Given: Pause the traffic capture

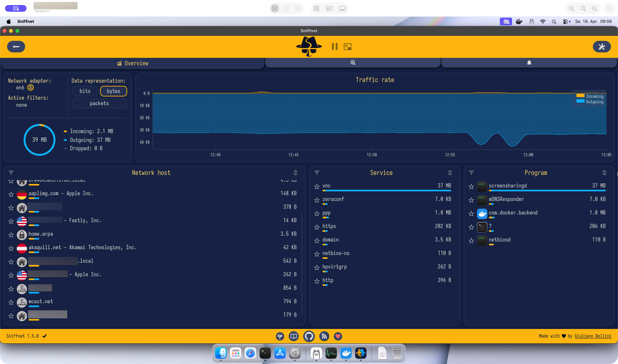Looking at the screenshot, I should pos(335,47).
